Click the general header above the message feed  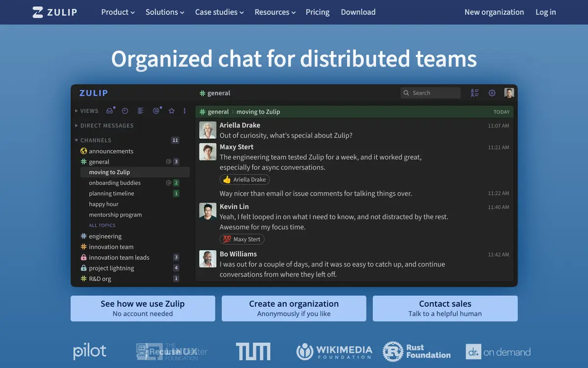[x=215, y=93]
